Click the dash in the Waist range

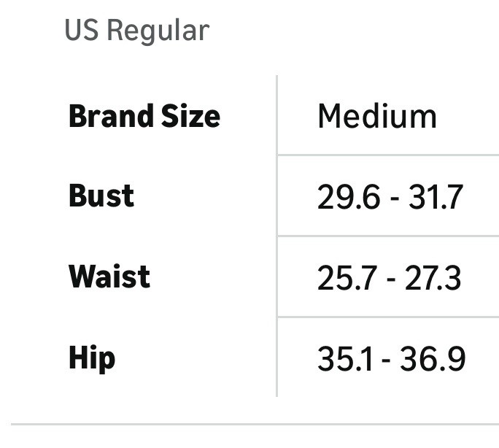click(391, 280)
